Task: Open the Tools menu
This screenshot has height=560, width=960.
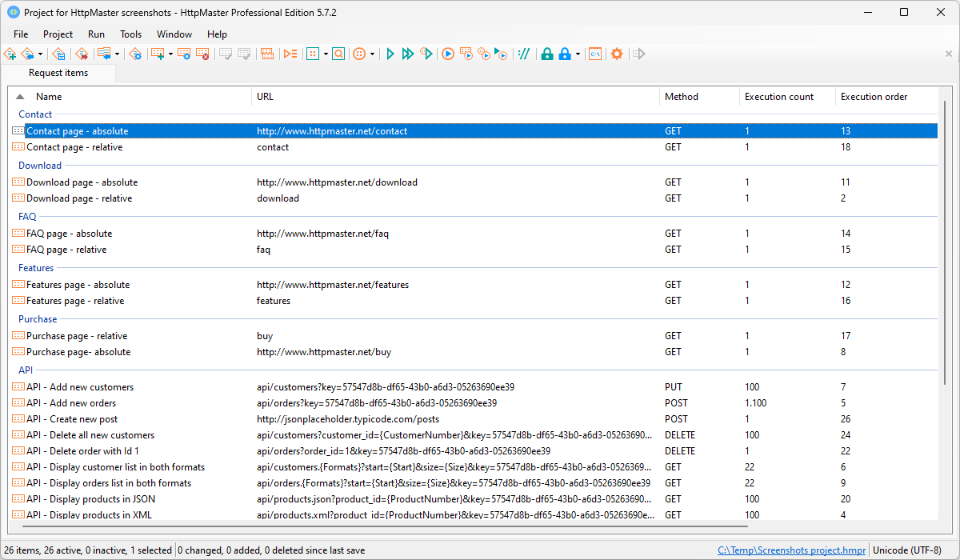Action: (x=130, y=34)
